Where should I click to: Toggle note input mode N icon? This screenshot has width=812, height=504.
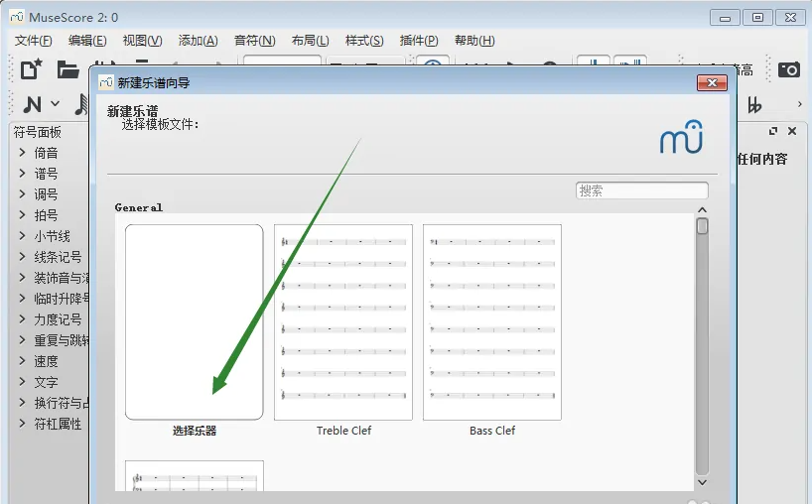[x=33, y=104]
